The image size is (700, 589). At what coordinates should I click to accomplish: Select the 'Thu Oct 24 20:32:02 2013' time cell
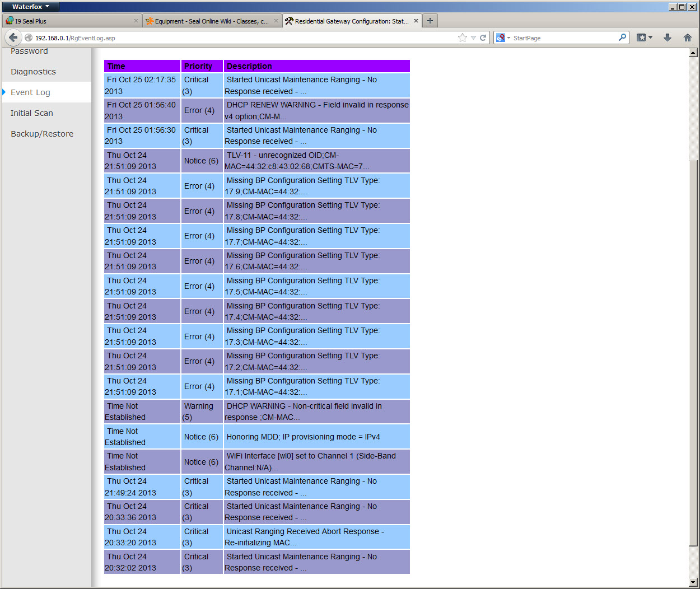tap(142, 562)
